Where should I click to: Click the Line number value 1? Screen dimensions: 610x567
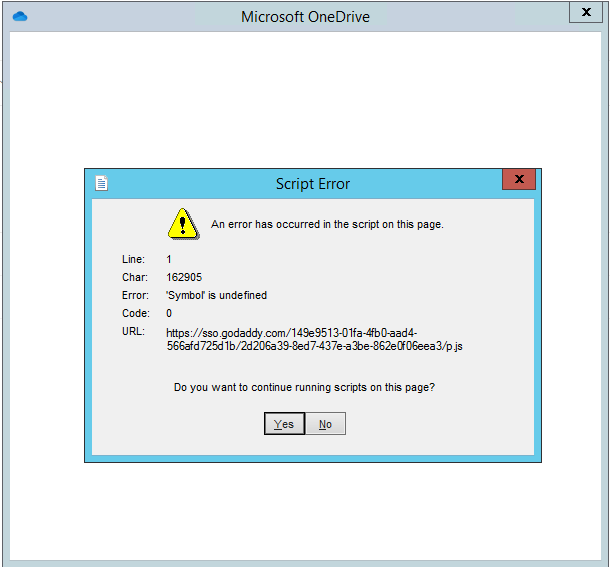[169, 259]
